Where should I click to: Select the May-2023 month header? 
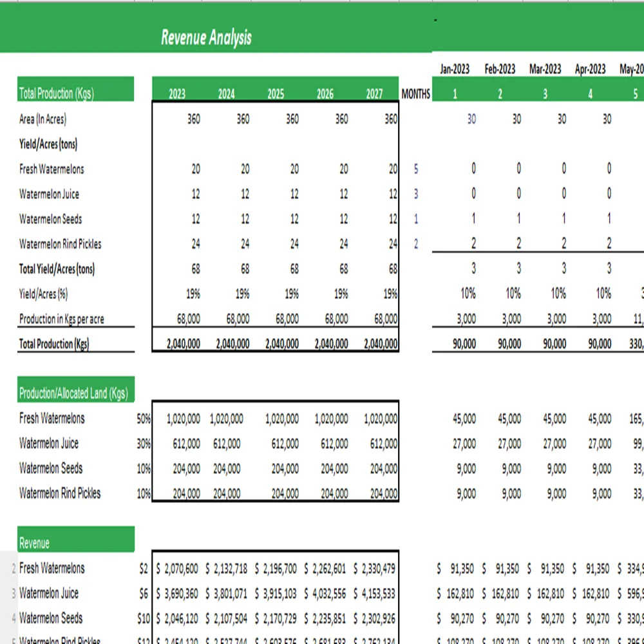pos(632,69)
